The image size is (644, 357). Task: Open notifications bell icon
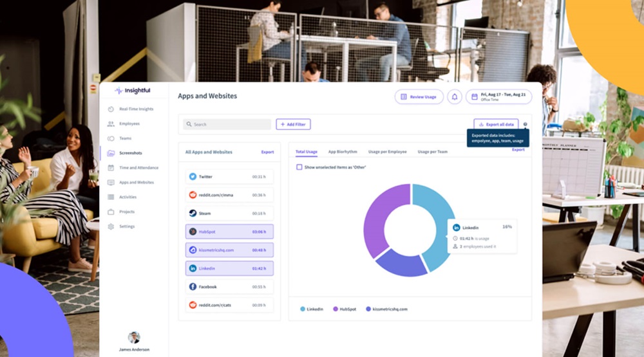coord(455,97)
